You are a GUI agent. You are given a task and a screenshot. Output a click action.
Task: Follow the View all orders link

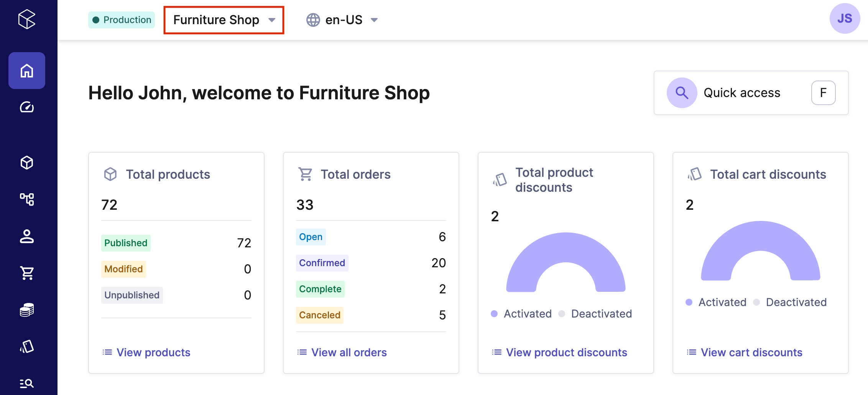click(349, 352)
